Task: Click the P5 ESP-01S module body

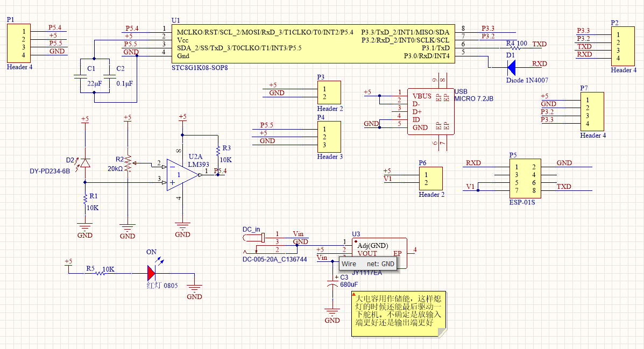Action: [525, 179]
